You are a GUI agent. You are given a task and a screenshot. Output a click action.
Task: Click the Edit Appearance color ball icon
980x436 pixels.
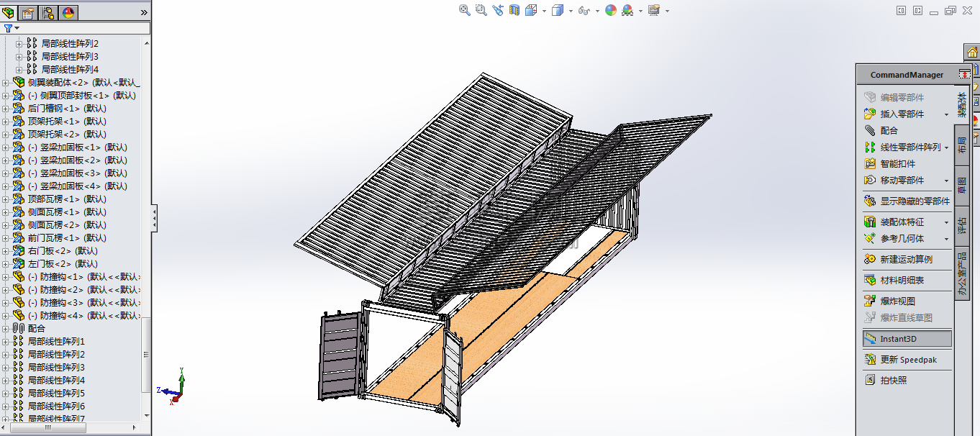pos(611,10)
